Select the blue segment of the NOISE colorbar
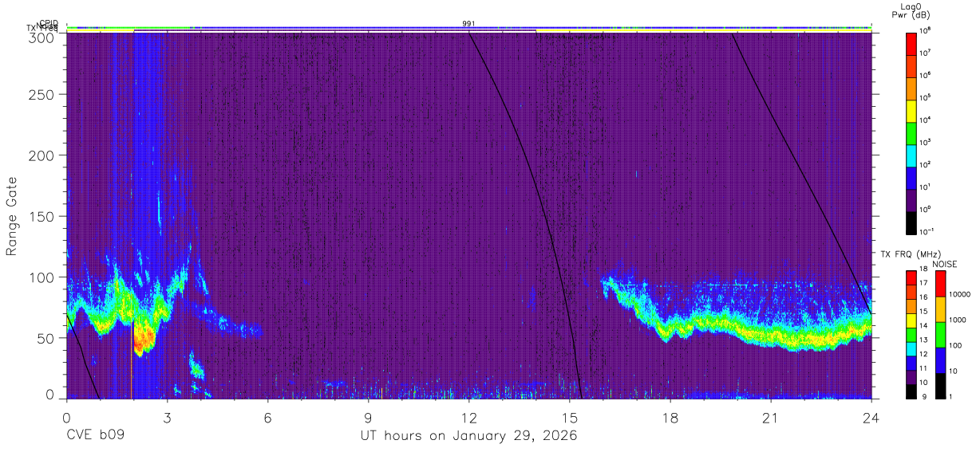Screen dimensions: 980x452 click(x=939, y=361)
